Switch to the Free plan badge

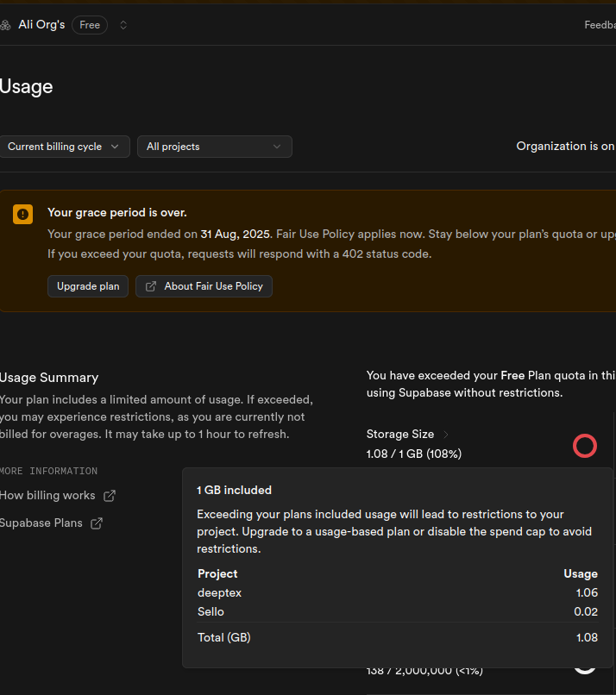click(89, 25)
